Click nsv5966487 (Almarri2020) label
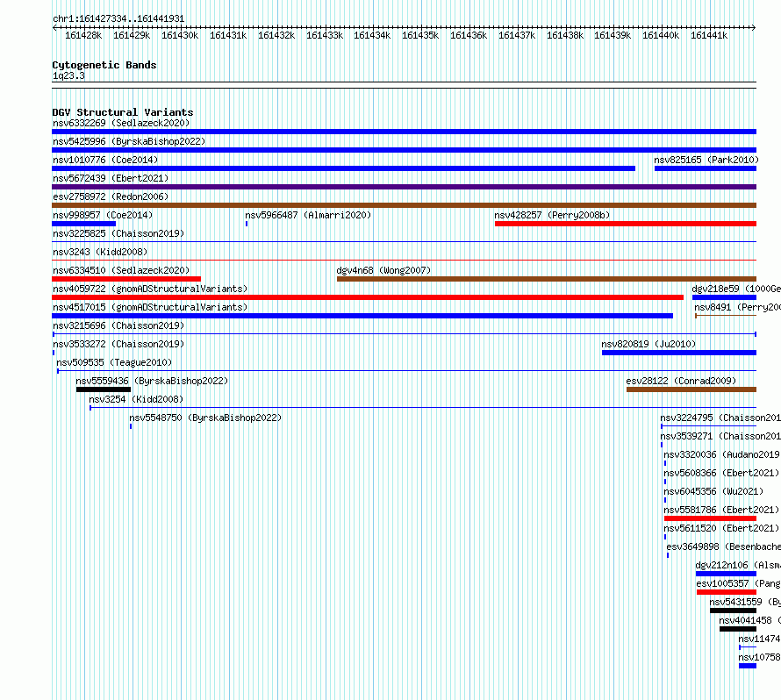This screenshot has height=700, width=781. click(308, 215)
